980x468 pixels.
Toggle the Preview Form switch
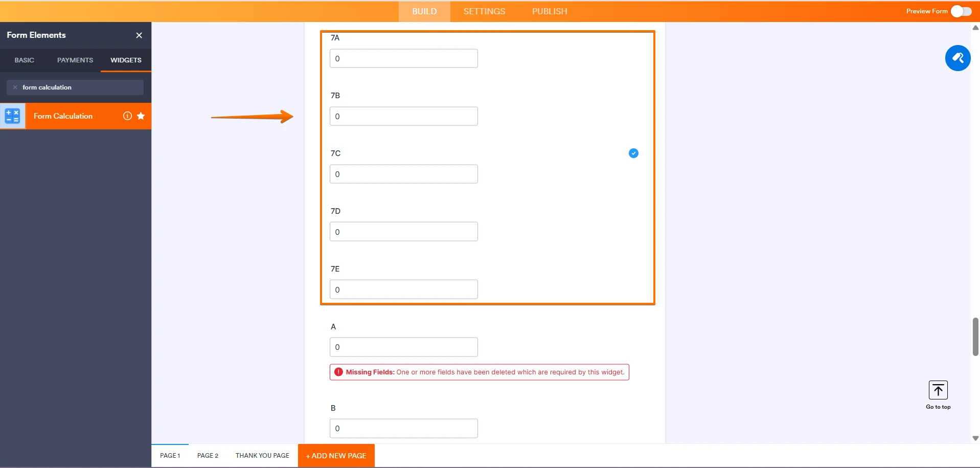coord(962,11)
